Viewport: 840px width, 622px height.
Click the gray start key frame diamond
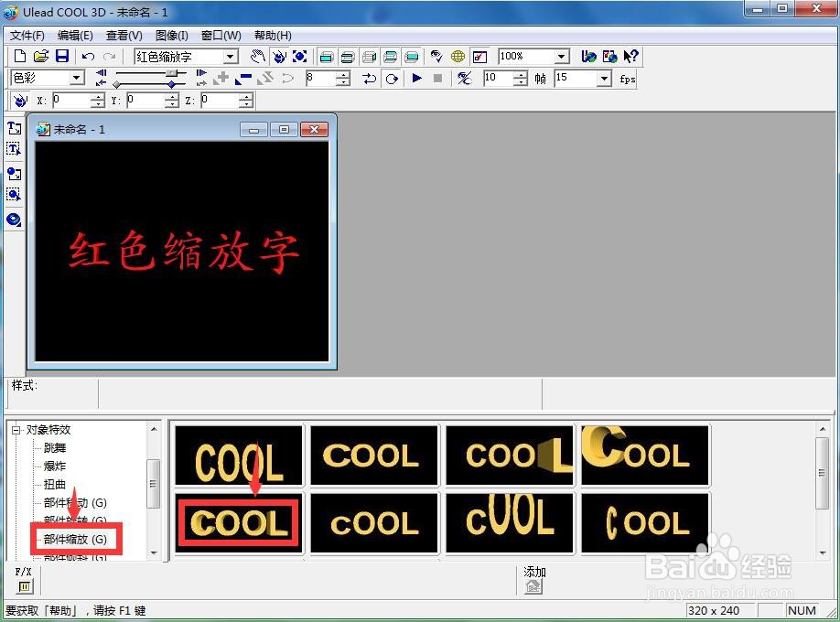pos(116,85)
